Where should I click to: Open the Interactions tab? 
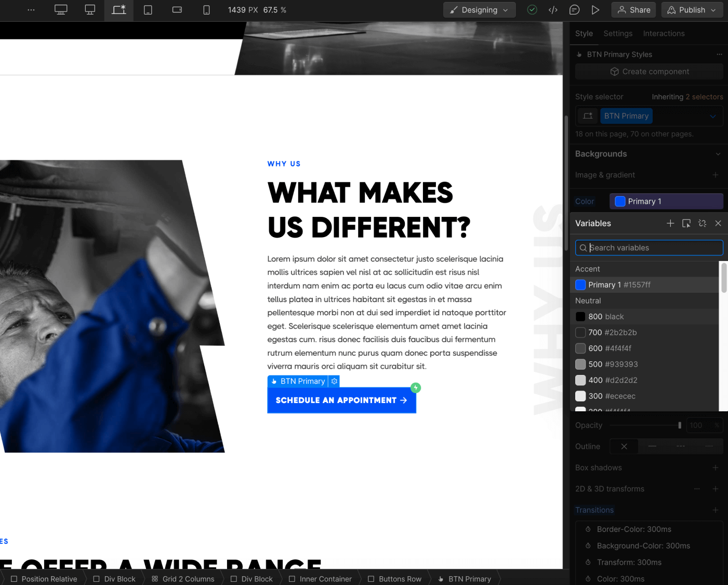point(664,33)
